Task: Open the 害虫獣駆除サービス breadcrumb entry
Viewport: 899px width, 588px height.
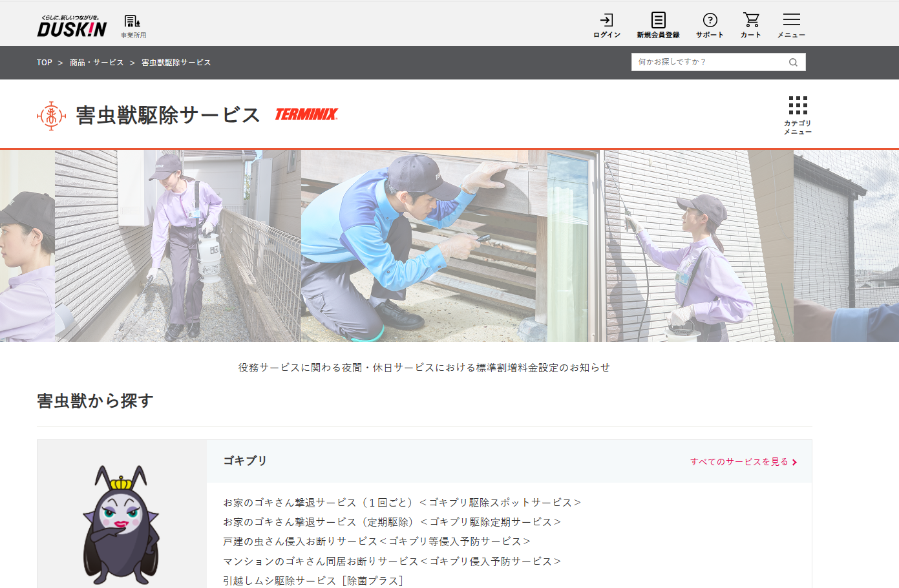Action: [x=175, y=62]
